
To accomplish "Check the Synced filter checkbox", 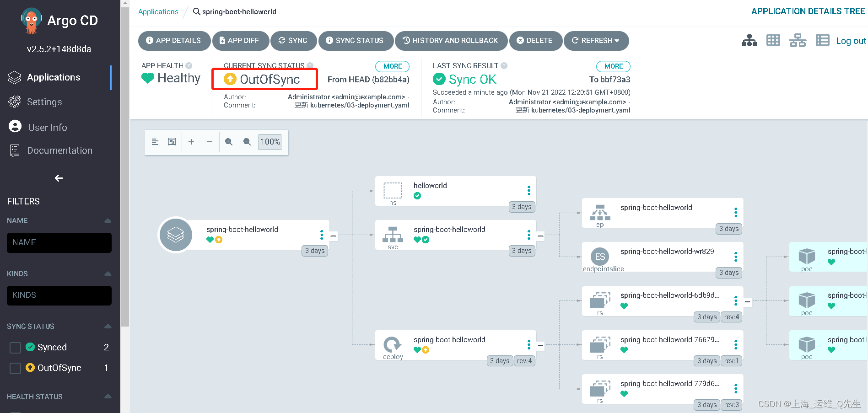I will click(x=15, y=348).
